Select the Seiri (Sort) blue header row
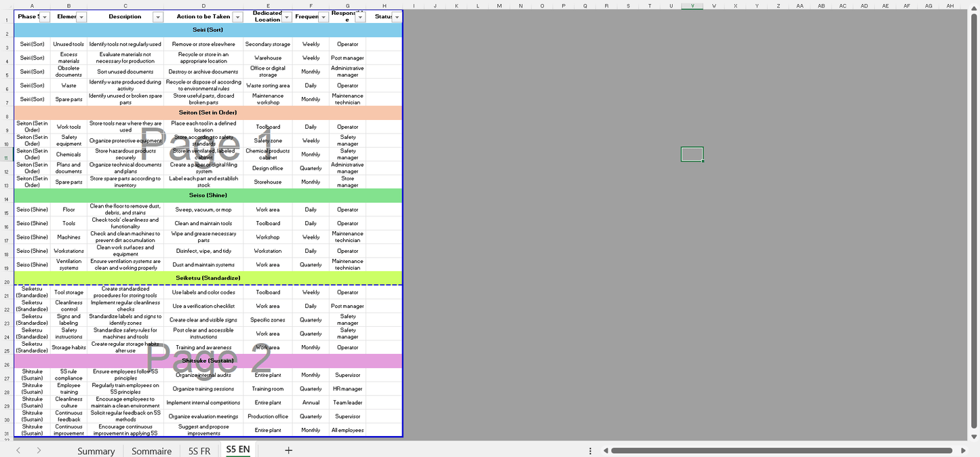The height and width of the screenshot is (457, 980). pyautogui.click(x=208, y=30)
